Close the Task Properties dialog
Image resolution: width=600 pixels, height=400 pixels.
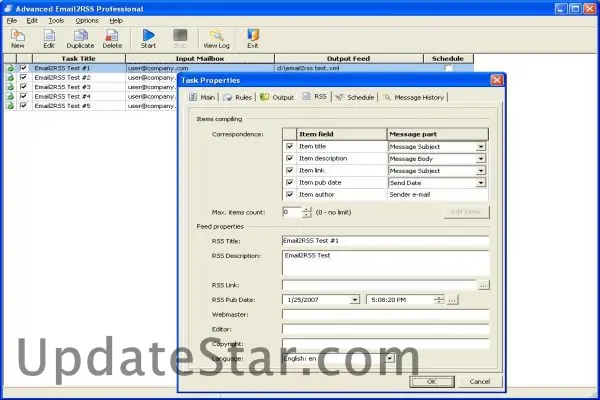(x=497, y=80)
